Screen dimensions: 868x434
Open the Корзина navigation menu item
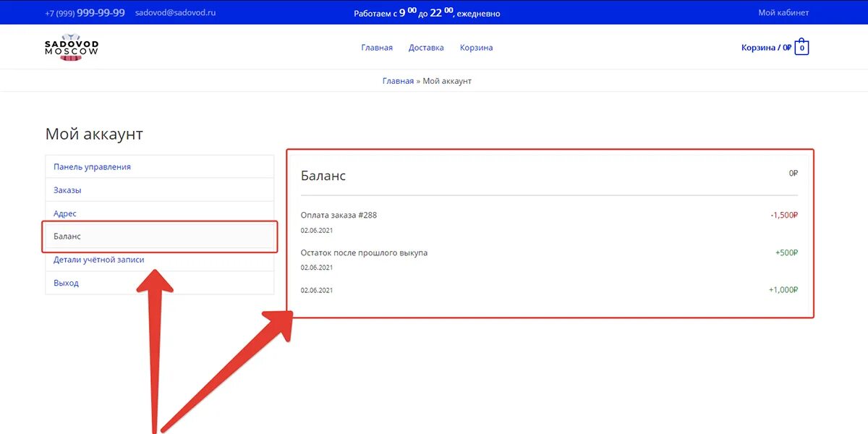coord(477,48)
